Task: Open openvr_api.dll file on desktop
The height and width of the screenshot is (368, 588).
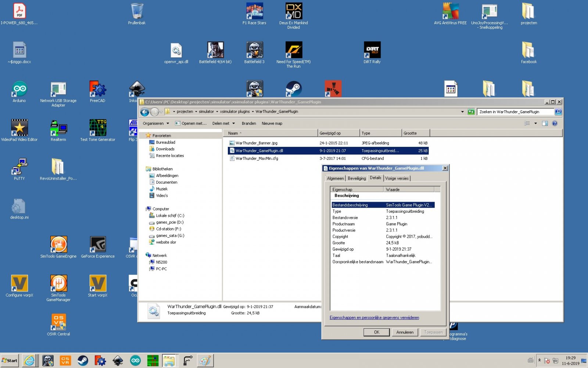Action: click(176, 53)
